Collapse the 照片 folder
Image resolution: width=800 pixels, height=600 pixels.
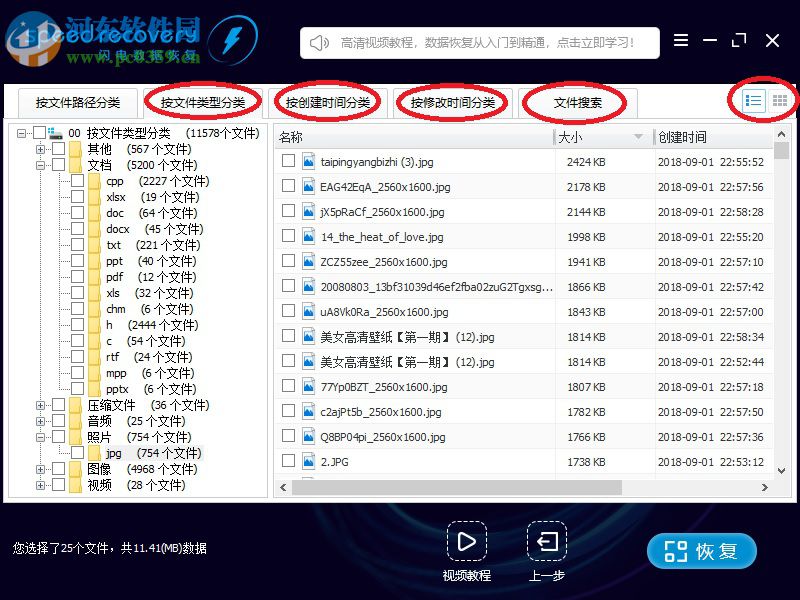[x=40, y=437]
